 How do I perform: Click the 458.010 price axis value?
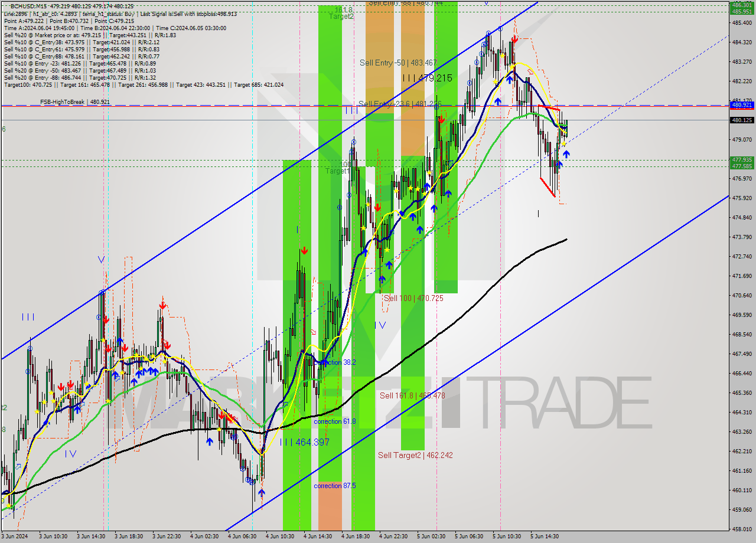pos(742,529)
